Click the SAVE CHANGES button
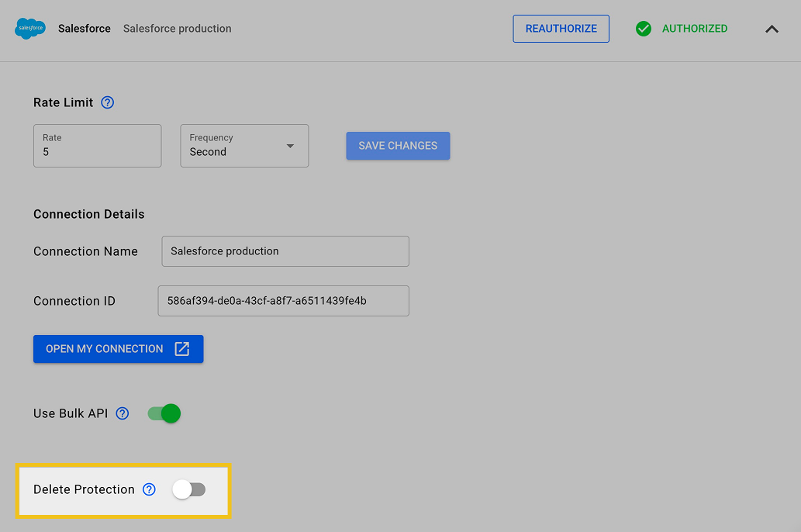801x532 pixels. pyautogui.click(x=398, y=146)
